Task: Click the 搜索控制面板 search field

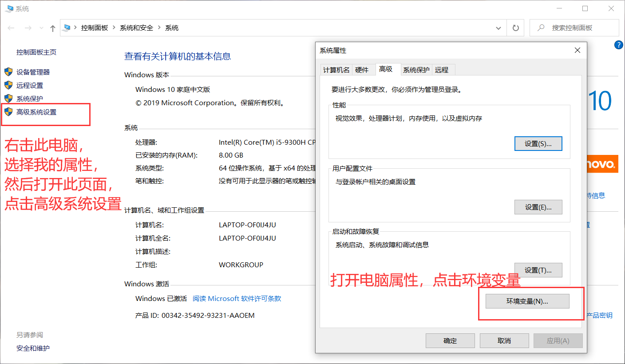Action: (574, 28)
